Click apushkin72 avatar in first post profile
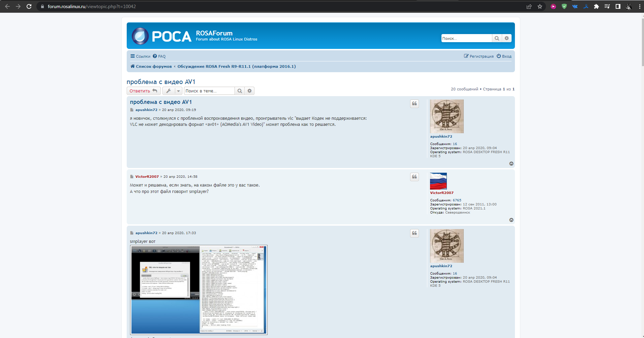 pyautogui.click(x=447, y=116)
